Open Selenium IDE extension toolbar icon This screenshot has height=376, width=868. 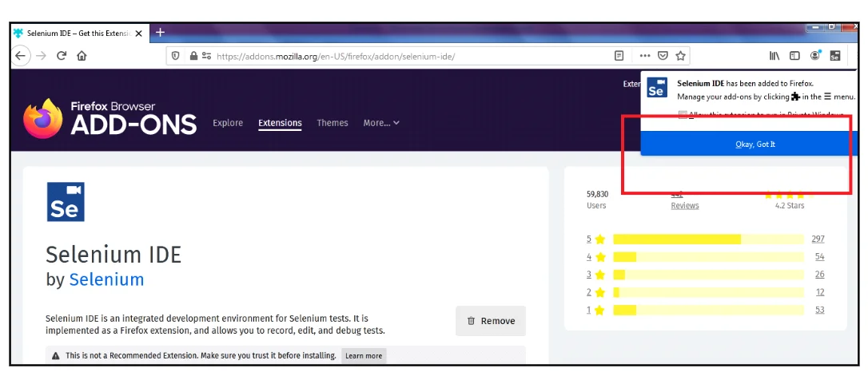click(x=835, y=56)
